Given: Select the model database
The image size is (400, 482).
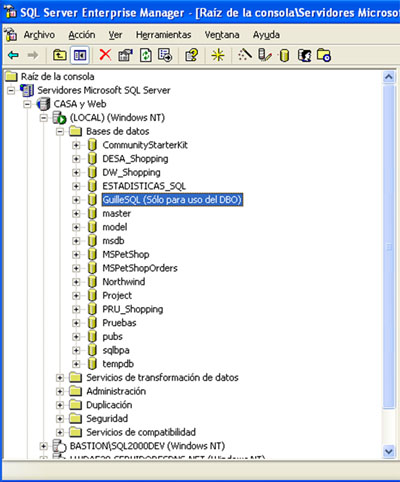Looking at the screenshot, I should pyautogui.click(x=115, y=227).
